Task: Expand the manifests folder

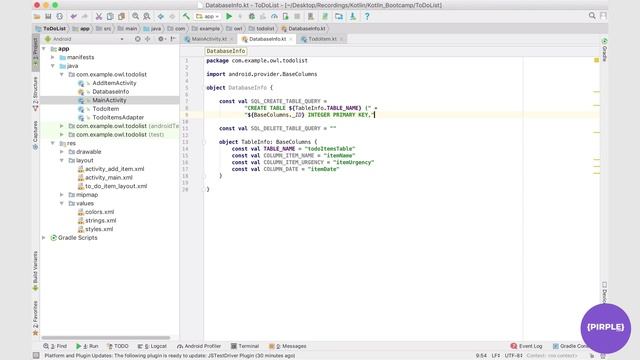Action: [x=53, y=57]
